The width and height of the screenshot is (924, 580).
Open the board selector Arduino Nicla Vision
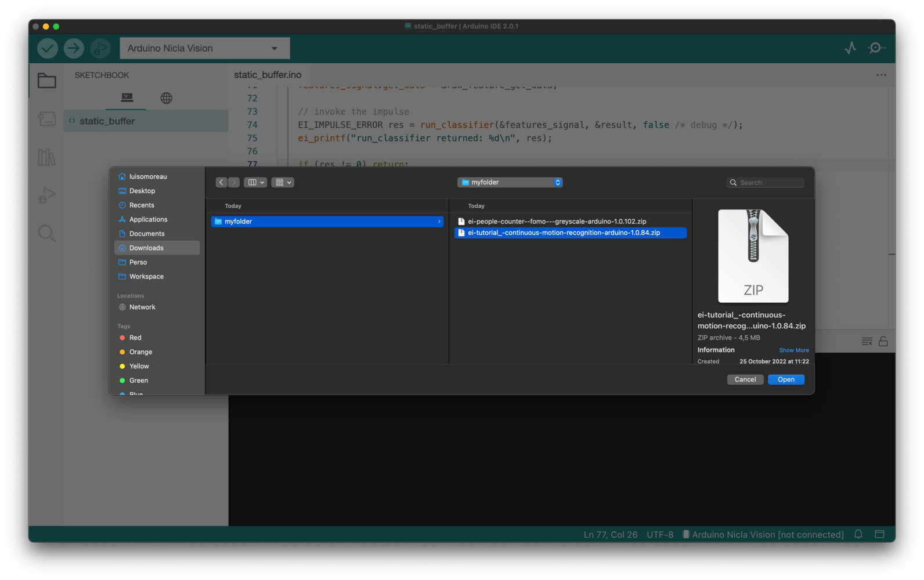(205, 48)
